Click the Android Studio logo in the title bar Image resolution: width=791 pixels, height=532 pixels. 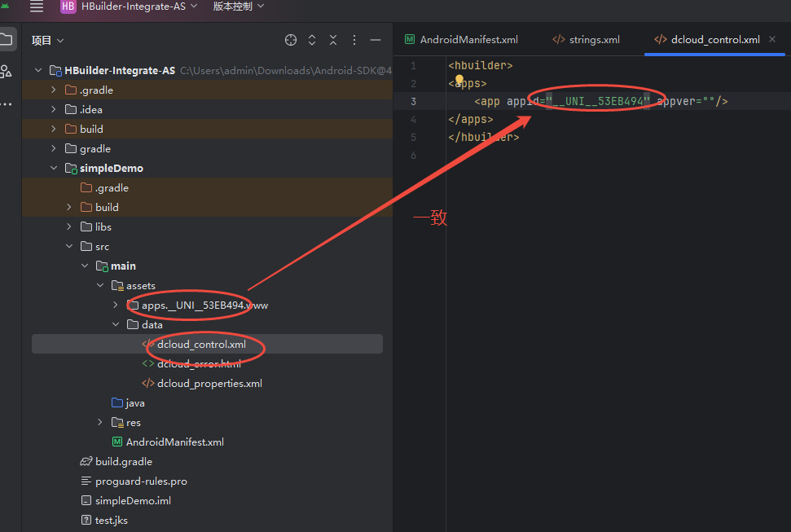5,5
